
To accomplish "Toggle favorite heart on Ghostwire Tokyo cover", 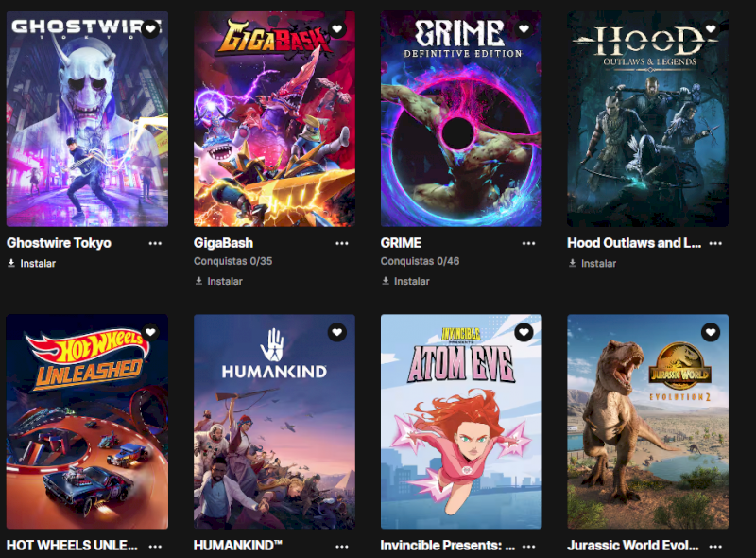I will (x=150, y=29).
